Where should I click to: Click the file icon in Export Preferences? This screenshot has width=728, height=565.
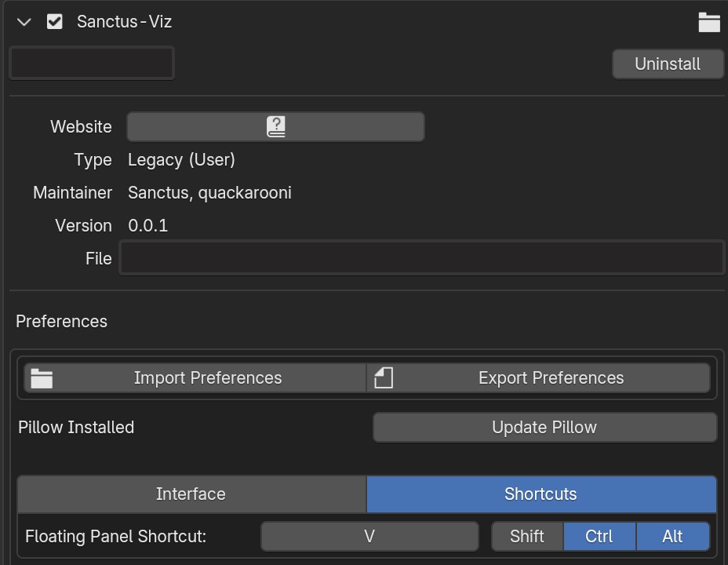383,378
